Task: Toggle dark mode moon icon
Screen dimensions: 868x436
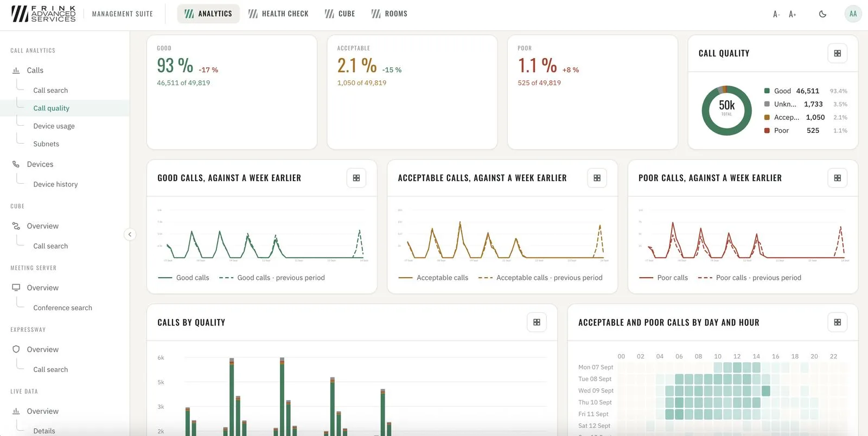Action: tap(822, 14)
